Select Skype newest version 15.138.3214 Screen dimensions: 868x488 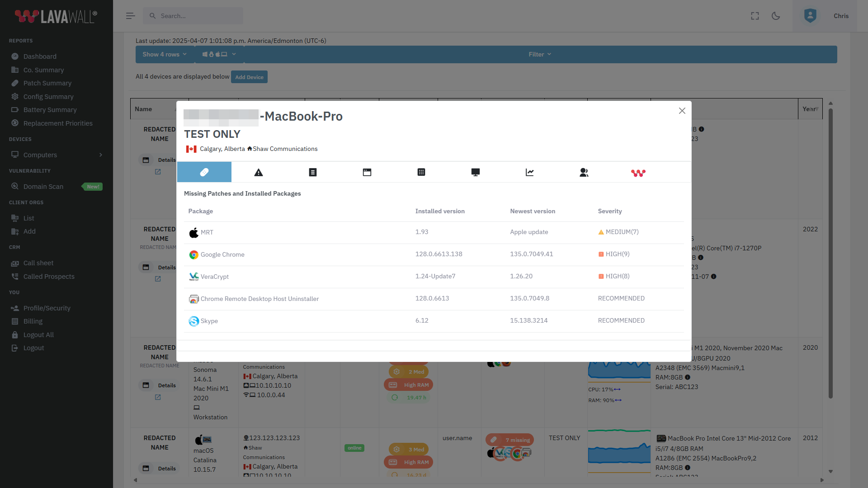(x=529, y=320)
